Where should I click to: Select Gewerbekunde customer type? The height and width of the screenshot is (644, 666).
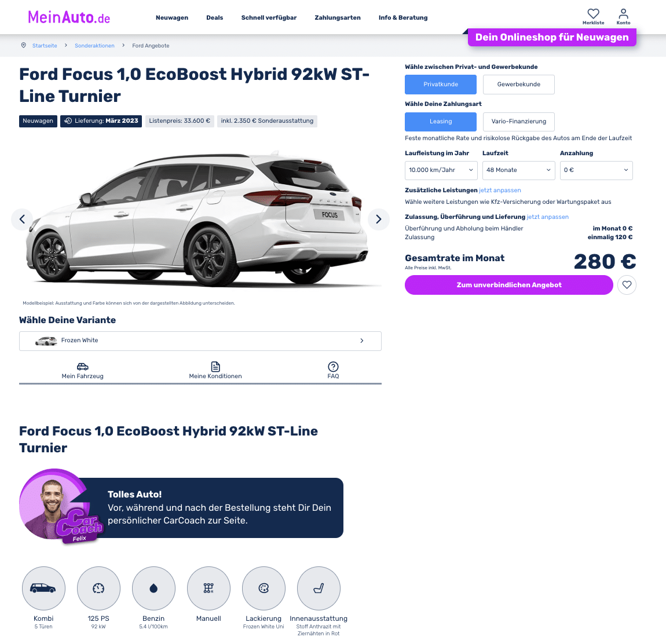tap(519, 85)
